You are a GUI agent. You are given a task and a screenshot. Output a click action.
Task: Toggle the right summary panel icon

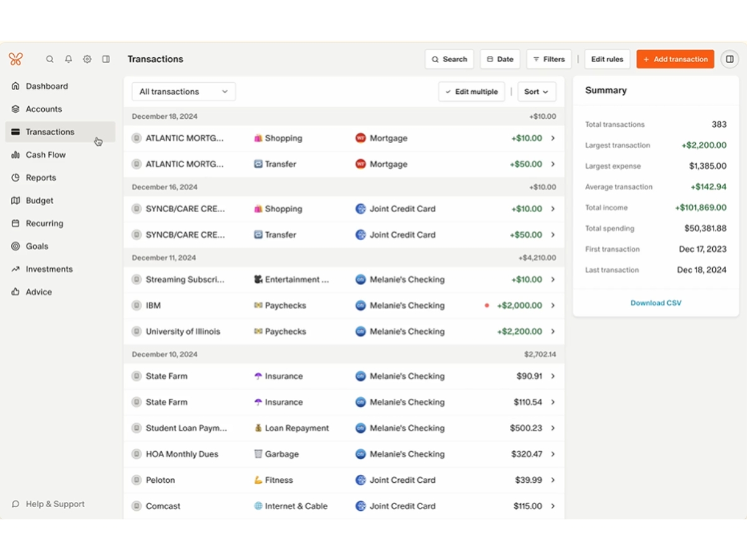[x=730, y=59]
